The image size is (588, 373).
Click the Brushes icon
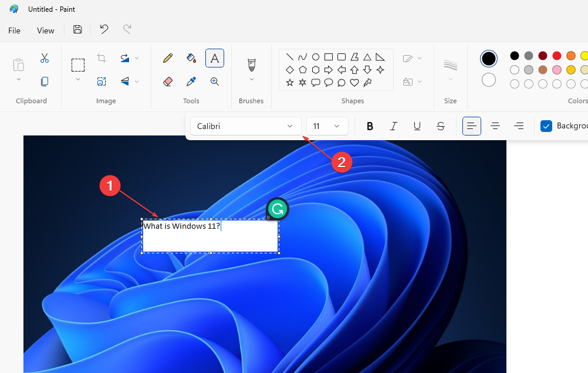252,65
